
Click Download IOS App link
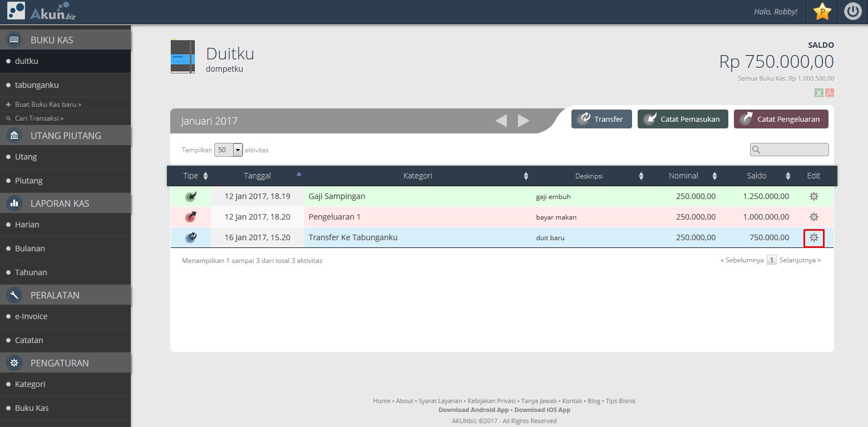pyautogui.click(x=542, y=410)
